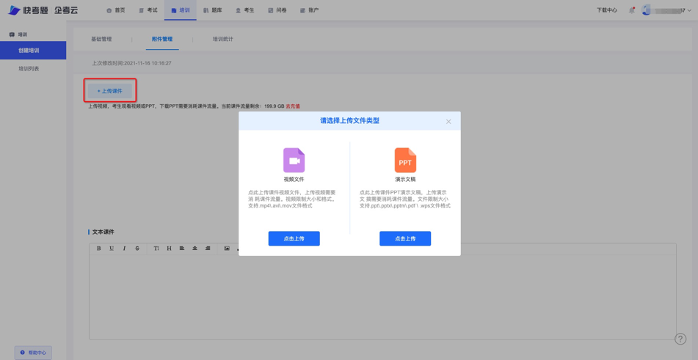698x360 pixels.
Task: Open heading H tool in editor
Action: [169, 248]
